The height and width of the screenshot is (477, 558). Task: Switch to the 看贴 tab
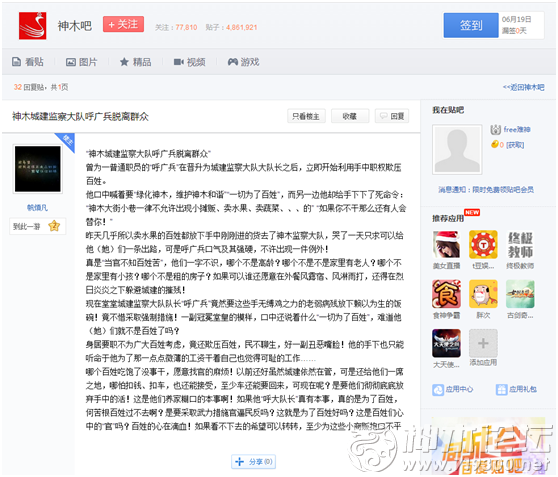28,62
